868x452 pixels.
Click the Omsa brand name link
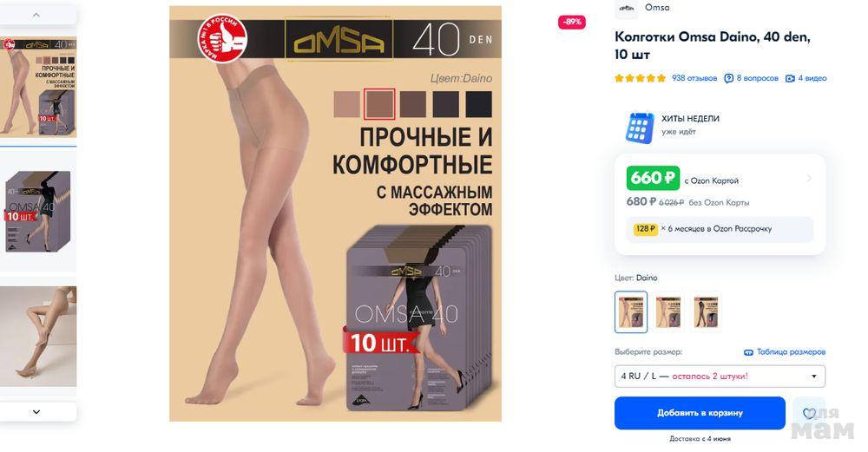click(x=657, y=8)
